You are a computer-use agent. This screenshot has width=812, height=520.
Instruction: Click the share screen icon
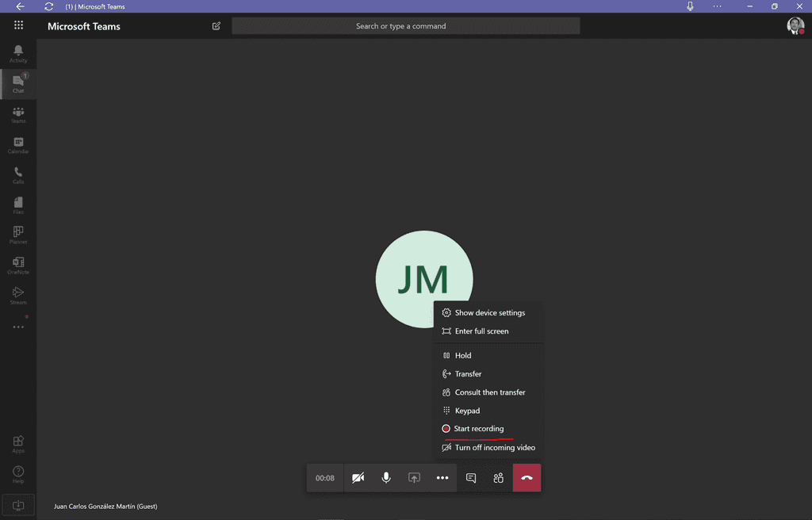pos(414,478)
